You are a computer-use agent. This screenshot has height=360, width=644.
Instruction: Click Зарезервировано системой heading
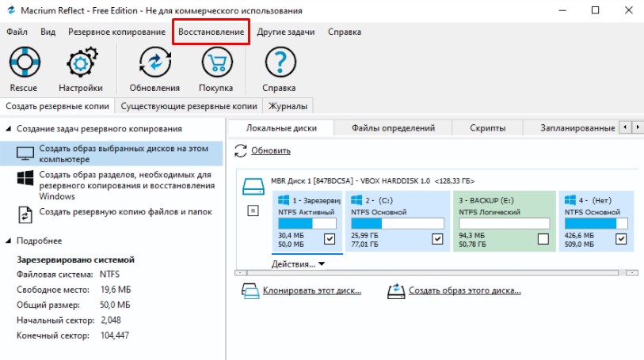click(75, 260)
